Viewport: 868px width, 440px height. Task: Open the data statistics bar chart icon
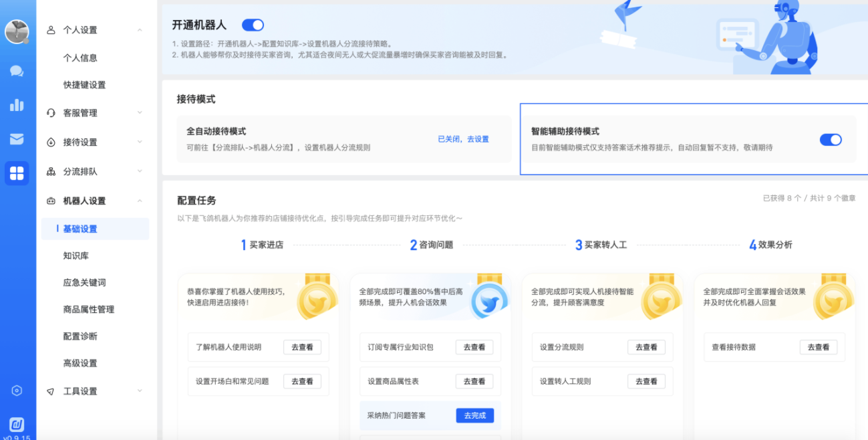click(17, 105)
